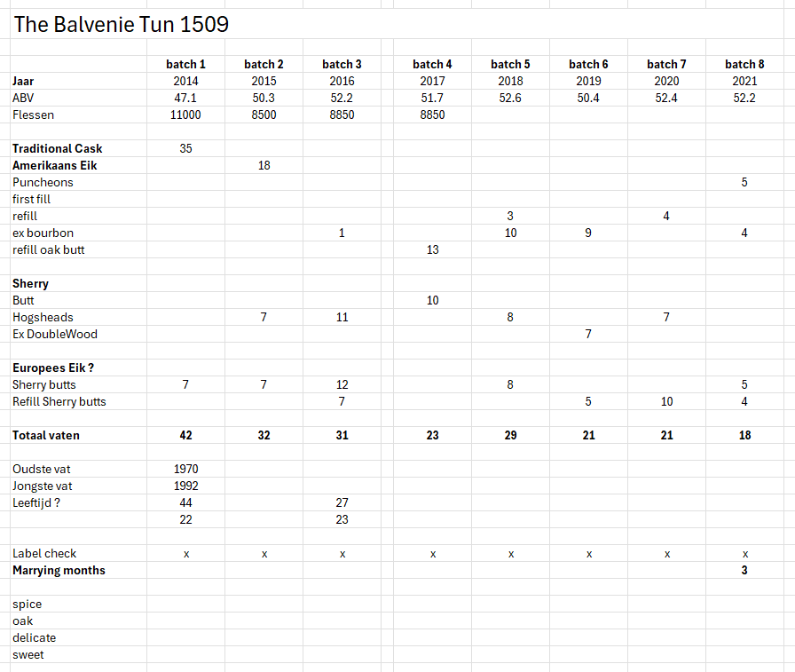
Task: Click the Sherry heading cell
Action: click(x=31, y=283)
